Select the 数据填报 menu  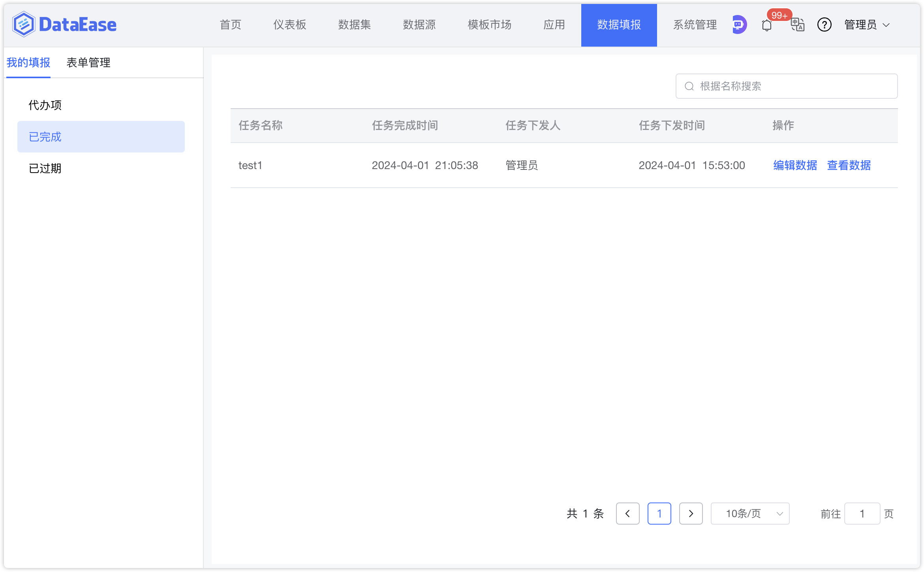(x=619, y=25)
